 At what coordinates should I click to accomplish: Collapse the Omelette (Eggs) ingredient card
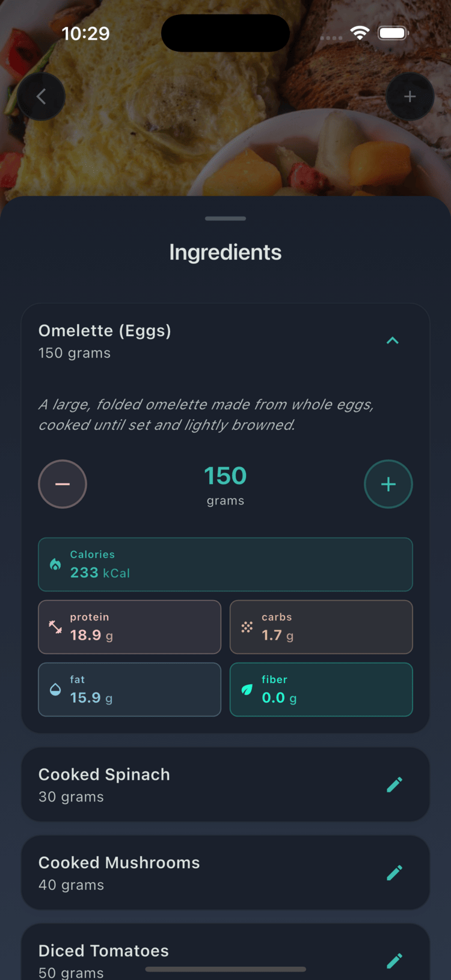tap(392, 341)
